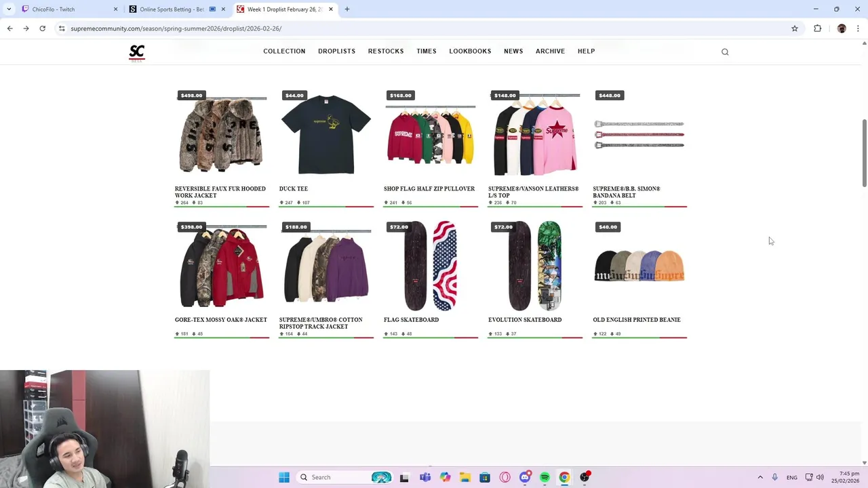Click the Supreme Community SC logo
Screen dimensions: 868x488
pos(137,53)
